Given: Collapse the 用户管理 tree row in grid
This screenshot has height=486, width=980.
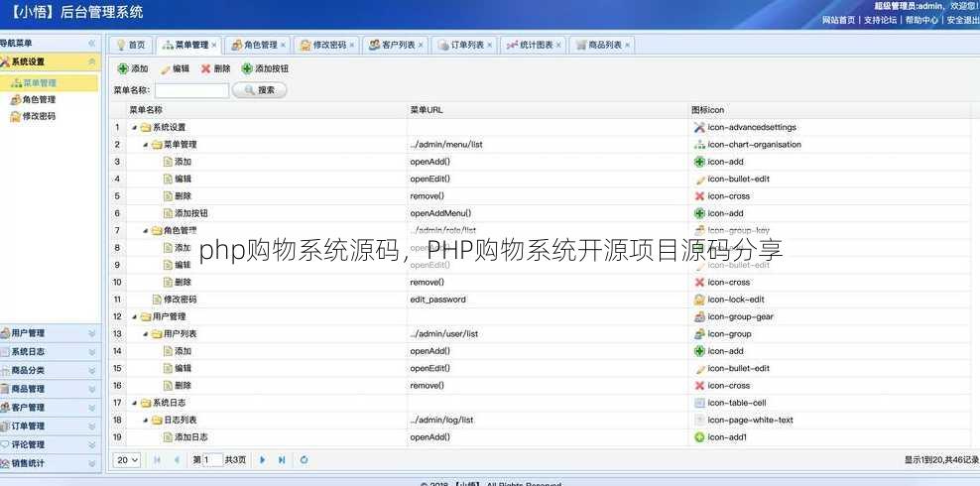Looking at the screenshot, I should pos(134,316).
